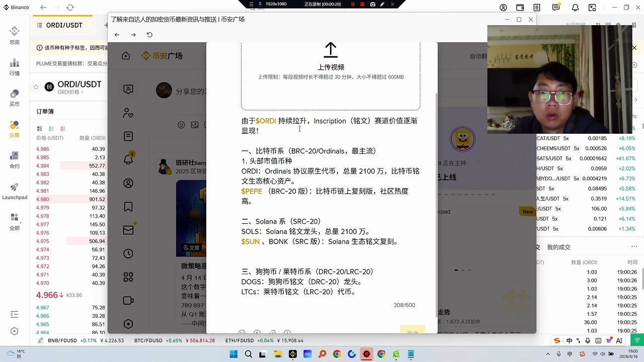
Task: Open the profile icon in 币安广场 sidebar
Action: click(128, 183)
